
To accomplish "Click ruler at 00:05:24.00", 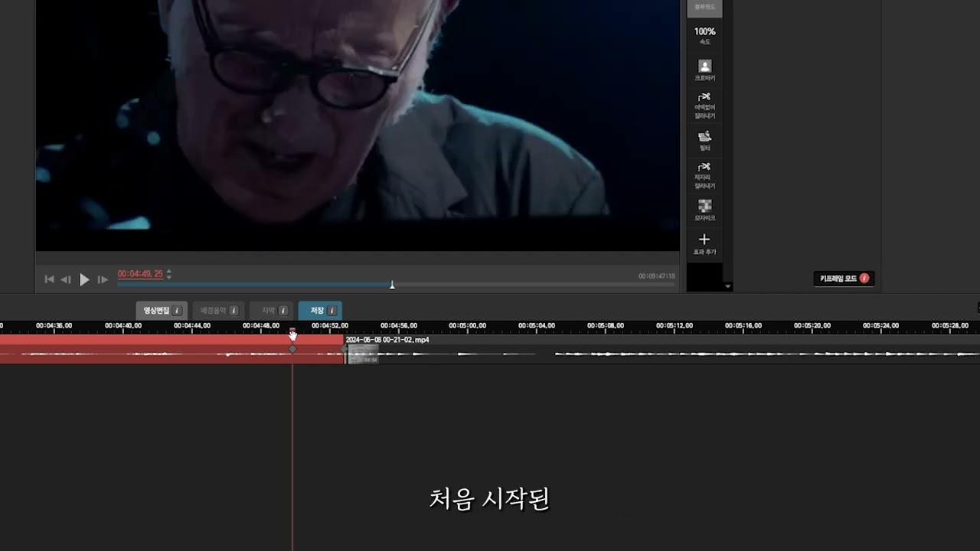I will click(x=880, y=326).
